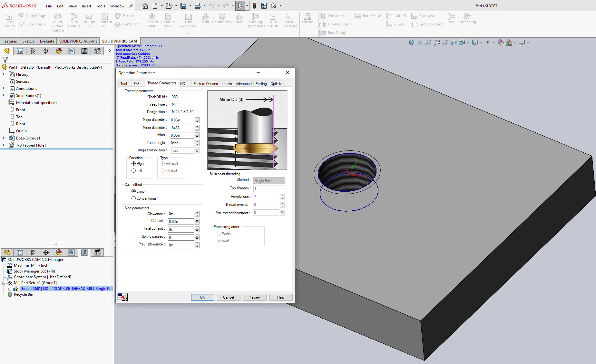Collapse the Mill Part Setup1 node
This screenshot has width=596, height=364.
[x=4, y=283]
